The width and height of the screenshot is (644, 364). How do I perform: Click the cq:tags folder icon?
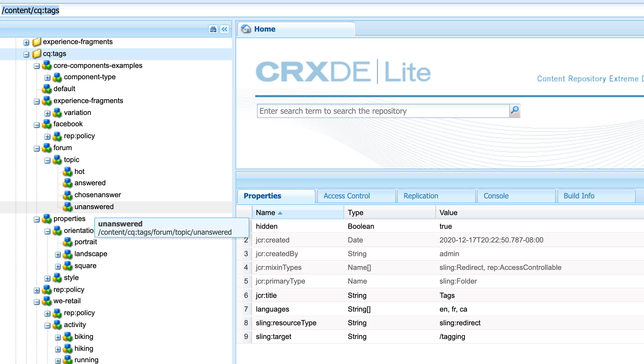point(37,54)
